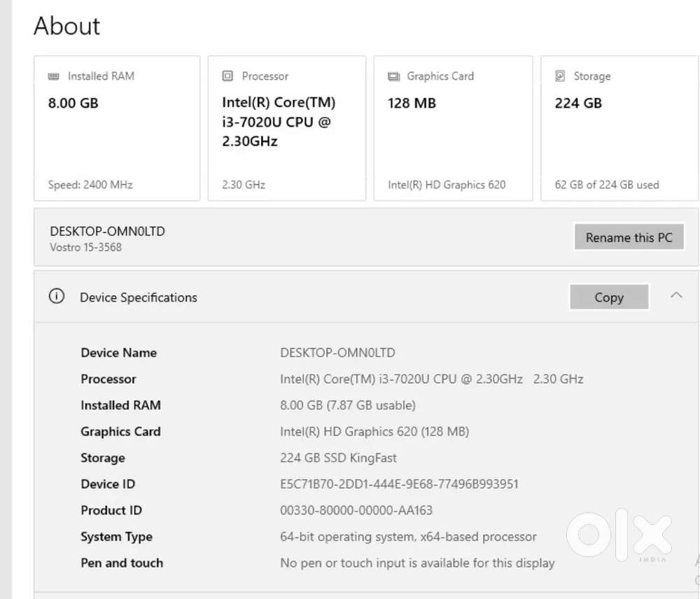Click the About page heading

tap(67, 27)
